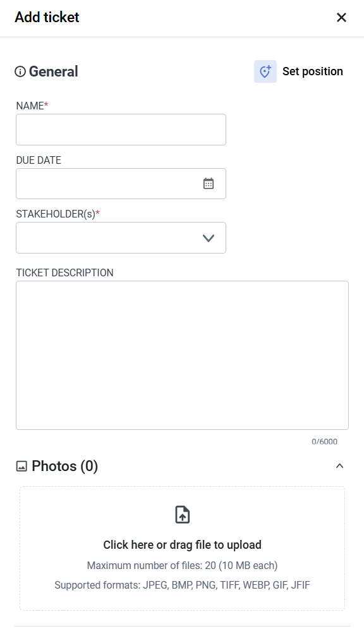Image resolution: width=364 pixels, height=643 pixels.
Task: Click inside the Ticket Description textarea
Action: tap(183, 355)
